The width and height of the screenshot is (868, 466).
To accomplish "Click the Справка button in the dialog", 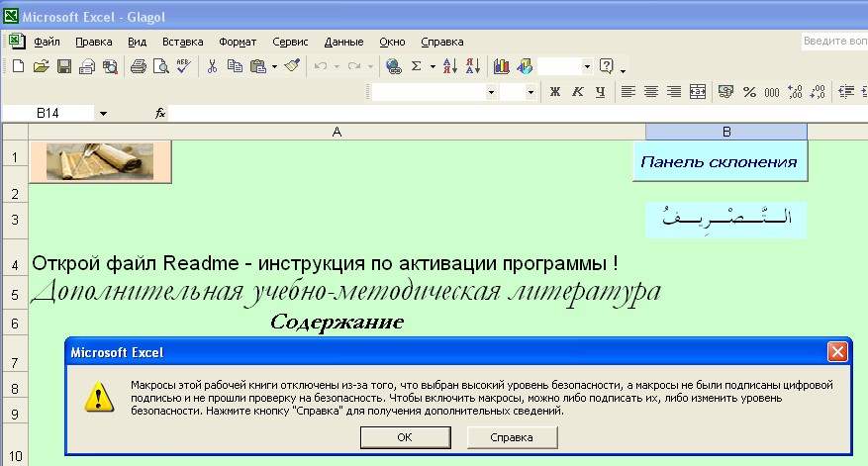I will click(512, 437).
